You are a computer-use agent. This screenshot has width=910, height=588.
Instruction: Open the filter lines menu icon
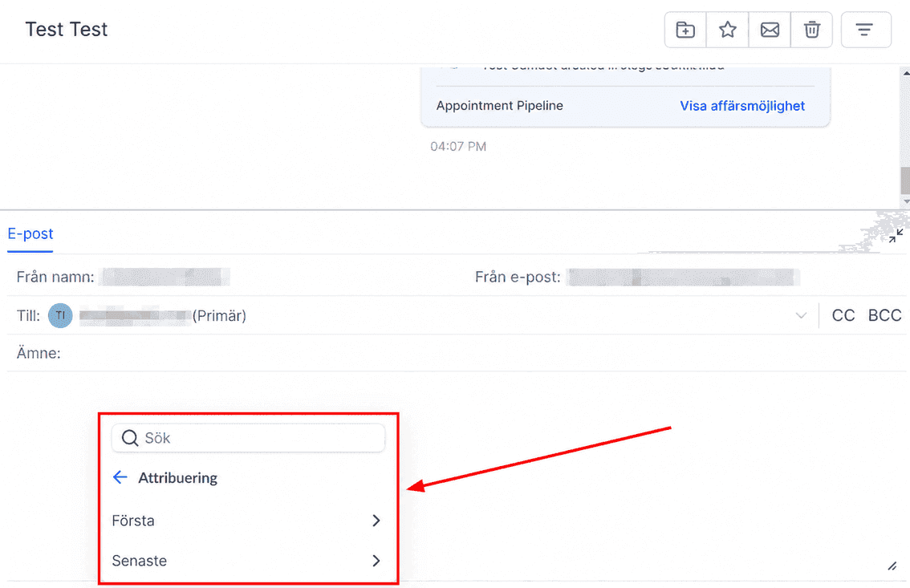pos(865,30)
